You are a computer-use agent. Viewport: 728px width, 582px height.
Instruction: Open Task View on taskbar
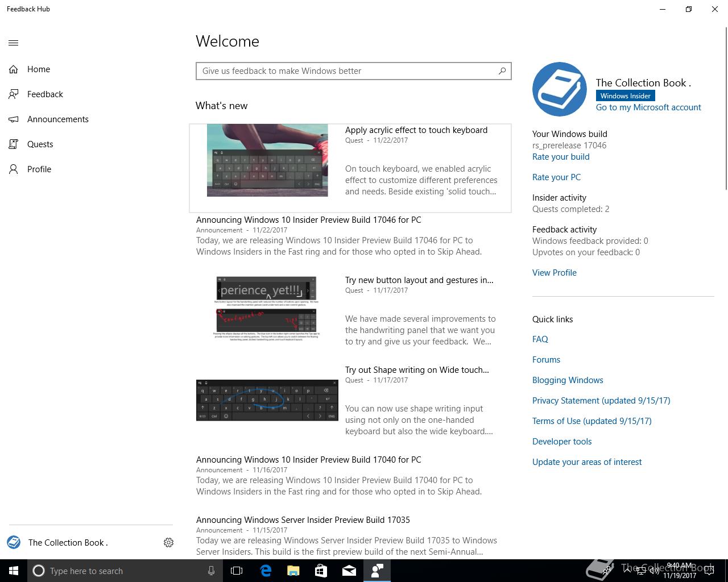tap(237, 571)
